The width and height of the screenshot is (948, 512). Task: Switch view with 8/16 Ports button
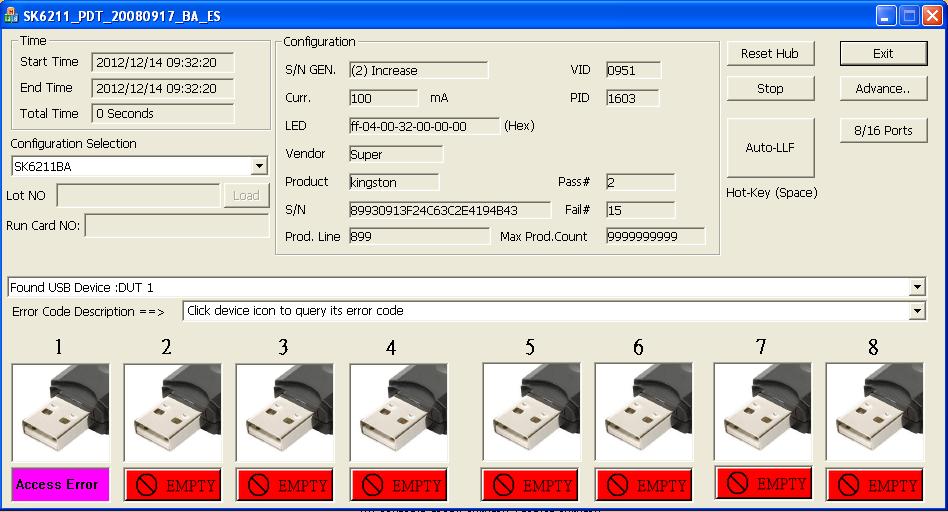tap(883, 131)
